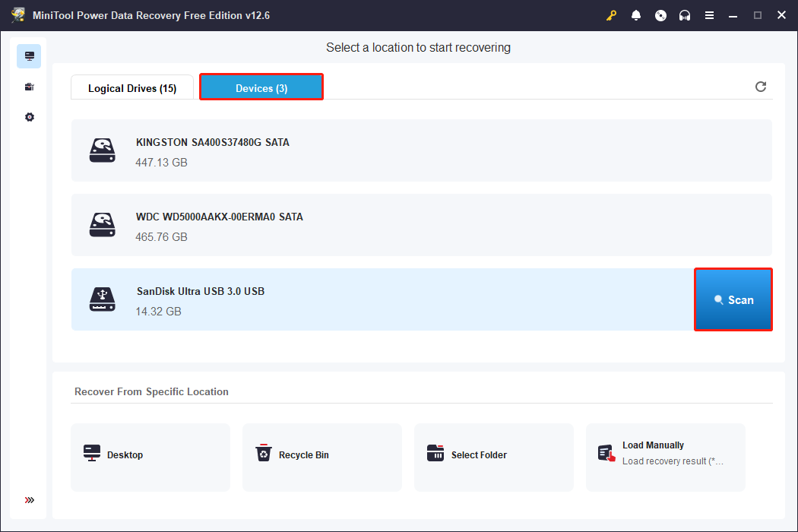Open the Settings gear in sidebar

coord(29,116)
